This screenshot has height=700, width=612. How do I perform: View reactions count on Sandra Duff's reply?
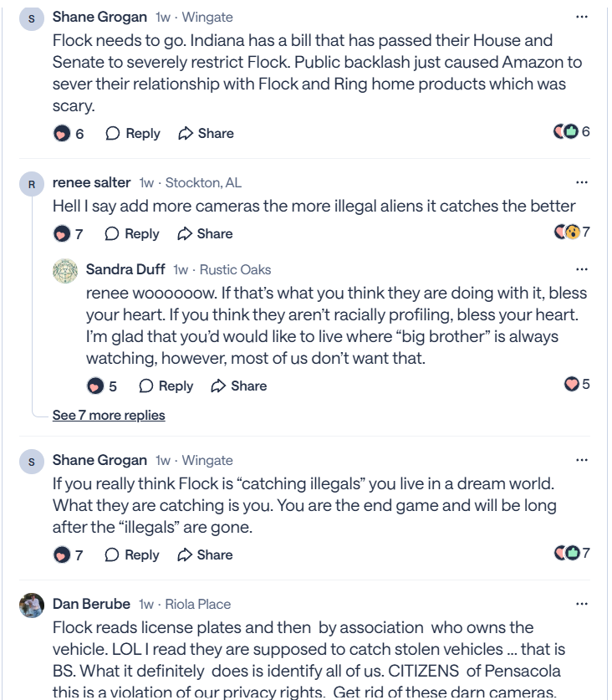[577, 385]
